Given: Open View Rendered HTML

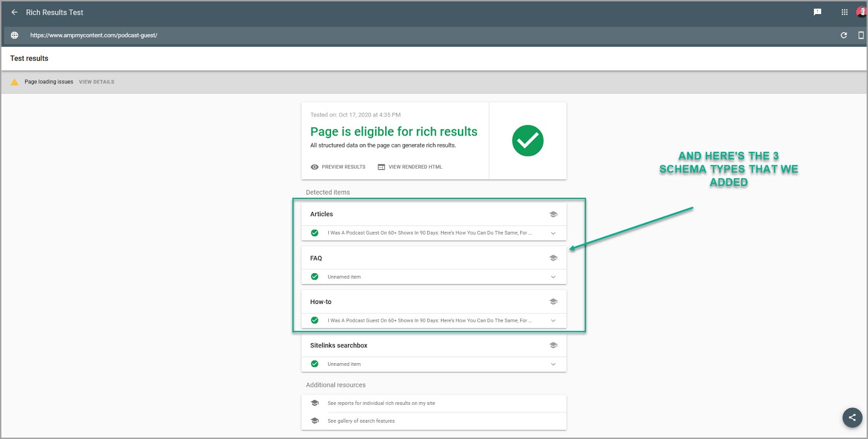Looking at the screenshot, I should [410, 167].
